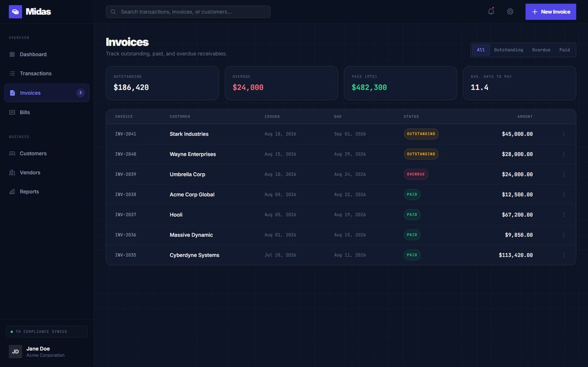Click Hooli's PAID status badge
The image size is (588, 367).
click(412, 215)
